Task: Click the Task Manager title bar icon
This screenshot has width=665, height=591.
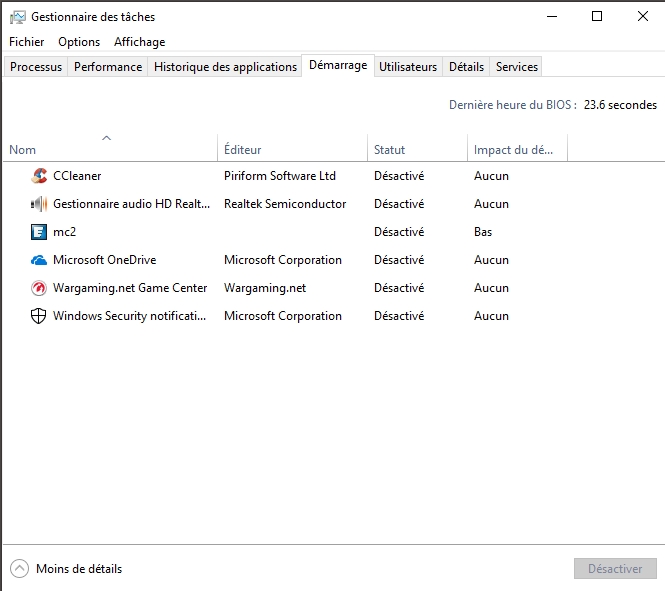Action: click(x=17, y=17)
